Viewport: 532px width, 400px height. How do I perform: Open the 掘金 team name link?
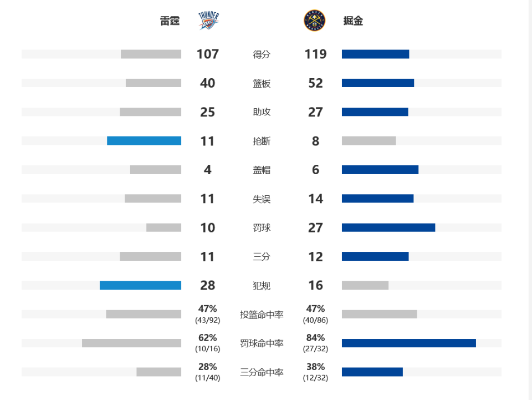[x=353, y=22]
